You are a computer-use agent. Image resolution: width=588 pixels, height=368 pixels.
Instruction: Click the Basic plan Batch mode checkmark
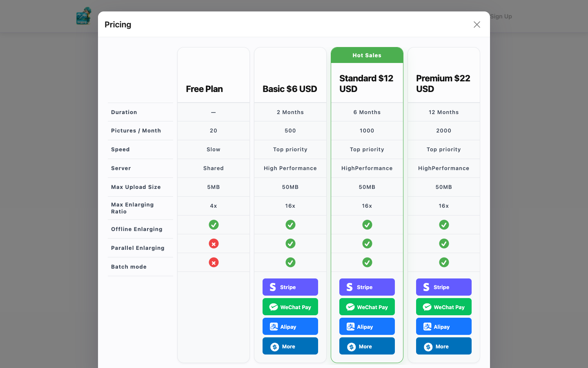pyautogui.click(x=290, y=263)
